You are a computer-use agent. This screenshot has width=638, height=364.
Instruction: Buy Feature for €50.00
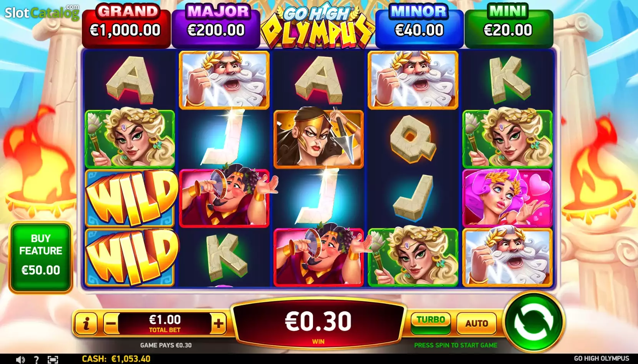[x=41, y=257]
